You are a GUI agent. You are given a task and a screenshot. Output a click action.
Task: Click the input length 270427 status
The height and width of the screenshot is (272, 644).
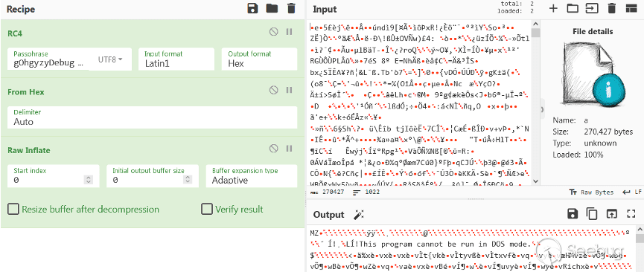tap(327, 192)
